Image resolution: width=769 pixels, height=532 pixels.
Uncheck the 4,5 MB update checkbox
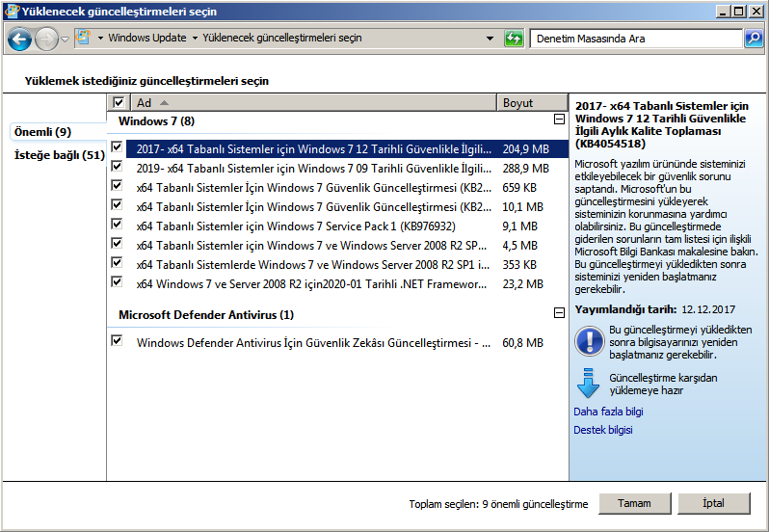[x=117, y=243]
